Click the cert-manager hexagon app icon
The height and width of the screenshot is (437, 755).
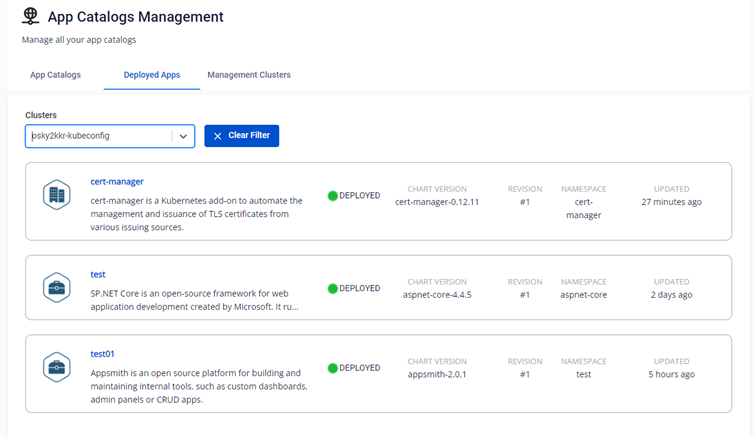point(56,194)
